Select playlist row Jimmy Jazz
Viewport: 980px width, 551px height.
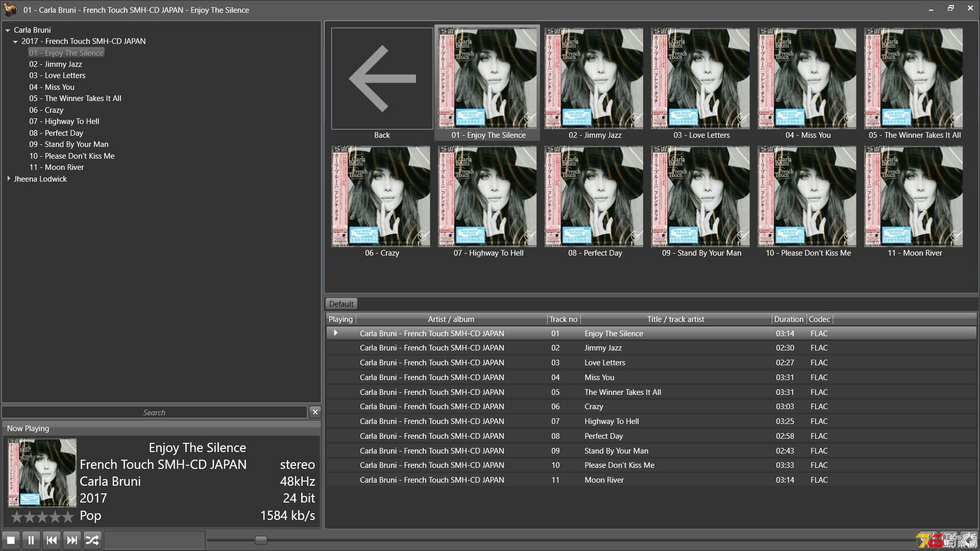coord(651,348)
